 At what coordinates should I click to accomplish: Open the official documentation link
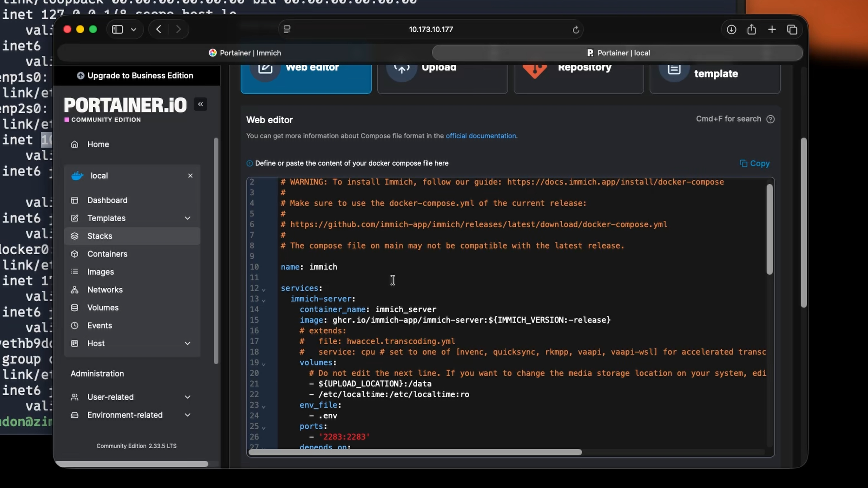481,136
